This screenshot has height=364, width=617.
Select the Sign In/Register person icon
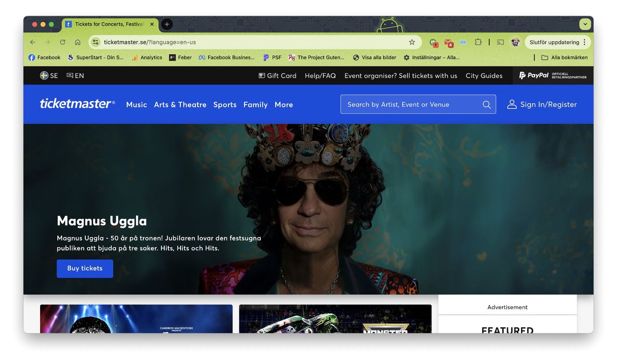click(511, 104)
